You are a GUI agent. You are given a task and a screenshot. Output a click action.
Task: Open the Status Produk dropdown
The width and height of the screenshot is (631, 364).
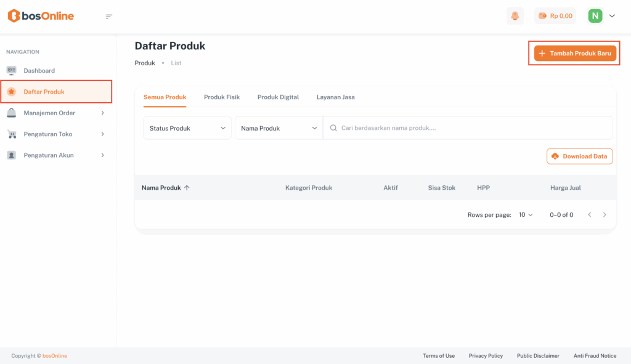(x=187, y=128)
